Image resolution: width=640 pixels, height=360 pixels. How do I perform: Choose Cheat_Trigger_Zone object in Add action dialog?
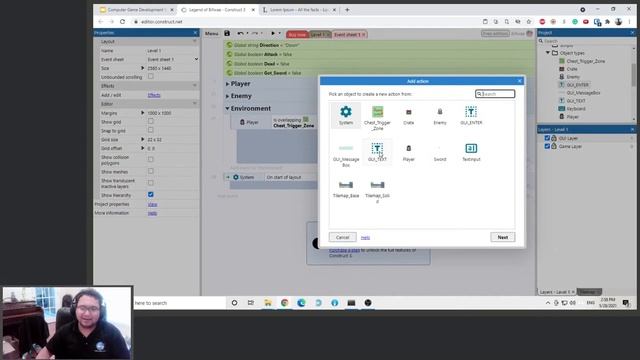click(377, 118)
